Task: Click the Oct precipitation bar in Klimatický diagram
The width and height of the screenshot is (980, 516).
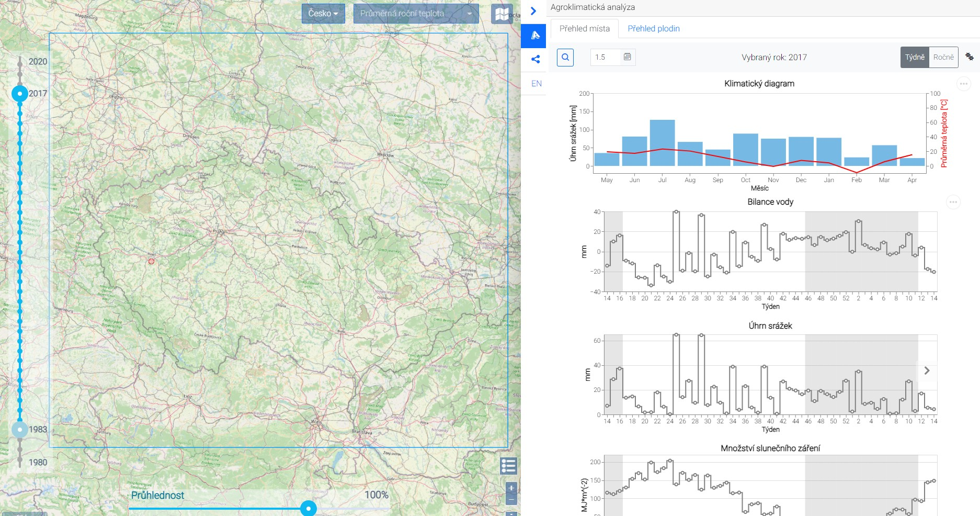Action: click(x=745, y=150)
